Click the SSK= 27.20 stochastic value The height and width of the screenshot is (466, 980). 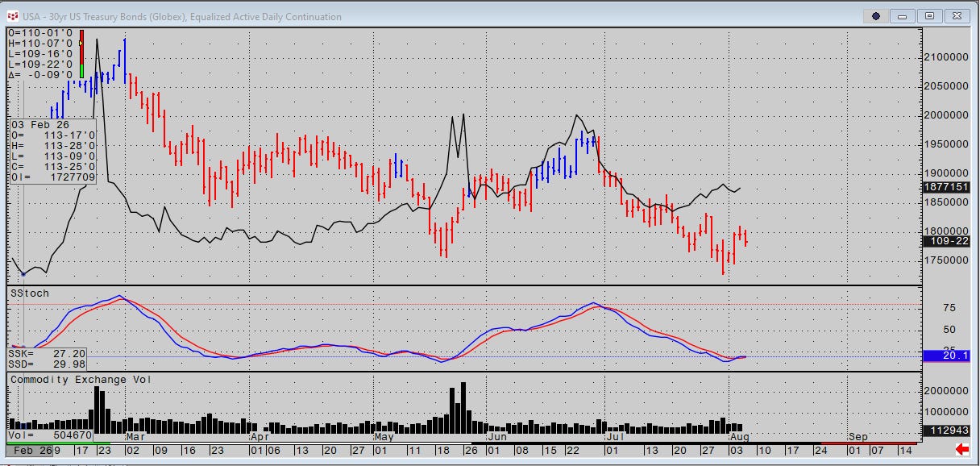pos(48,353)
